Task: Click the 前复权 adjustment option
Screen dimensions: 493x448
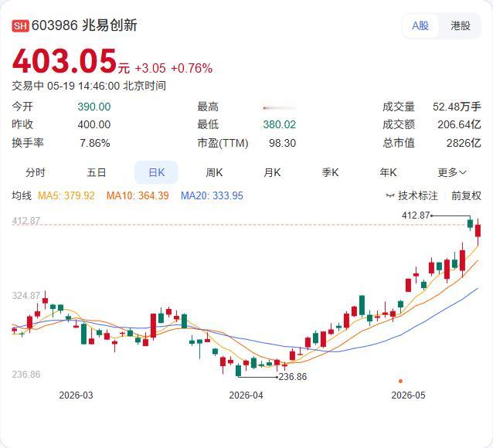Action: click(466, 196)
